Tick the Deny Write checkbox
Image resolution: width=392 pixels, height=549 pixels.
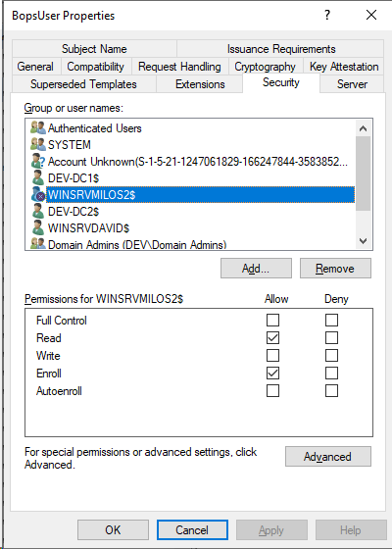click(331, 355)
